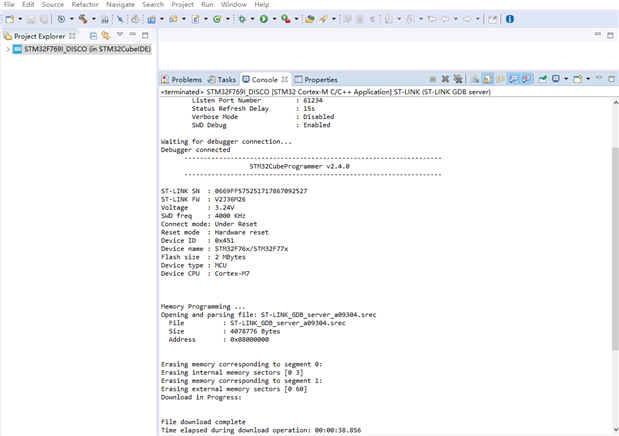619x436 pixels.
Task: Toggle show whitespace characters pilcrow icon
Action: pos(372,19)
